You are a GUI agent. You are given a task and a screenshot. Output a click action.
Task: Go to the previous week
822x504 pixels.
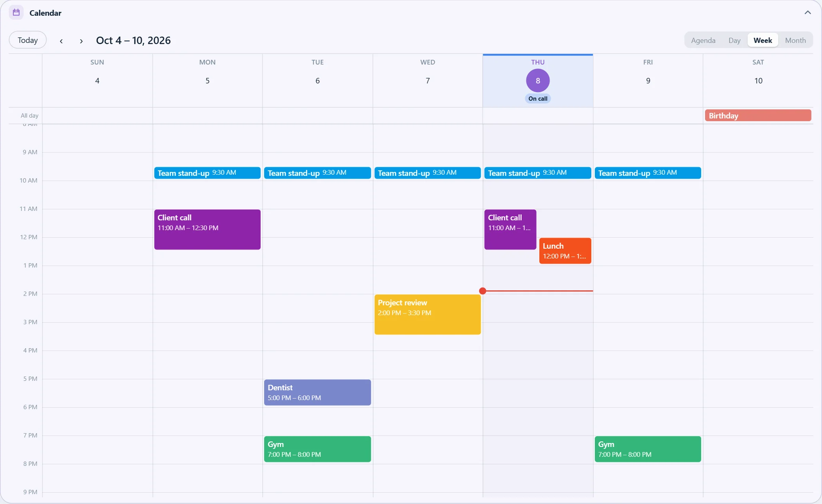pos(61,41)
